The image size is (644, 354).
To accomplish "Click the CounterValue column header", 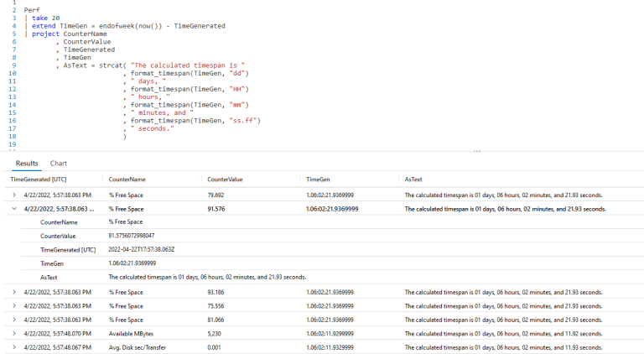I will [x=225, y=180].
